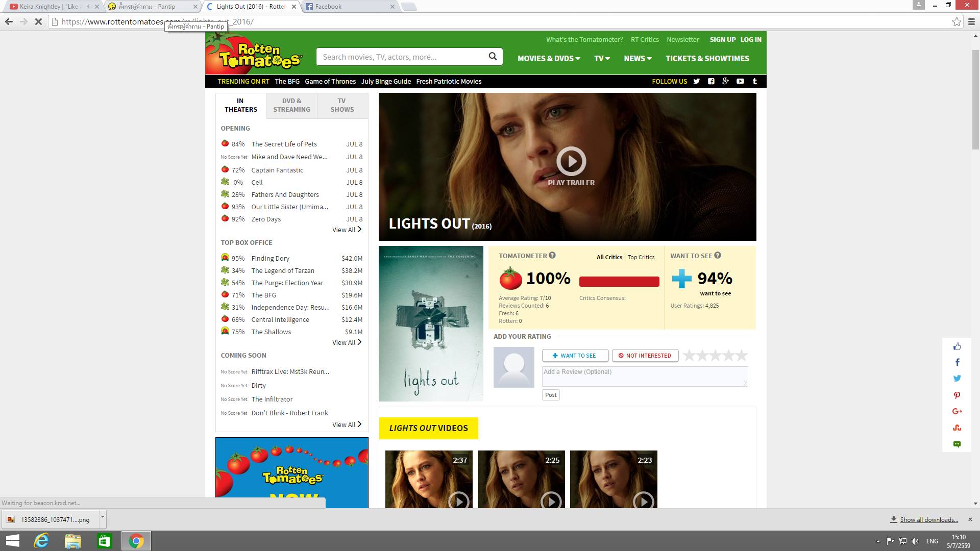Launch Internet Explorer from taskbar

41,541
